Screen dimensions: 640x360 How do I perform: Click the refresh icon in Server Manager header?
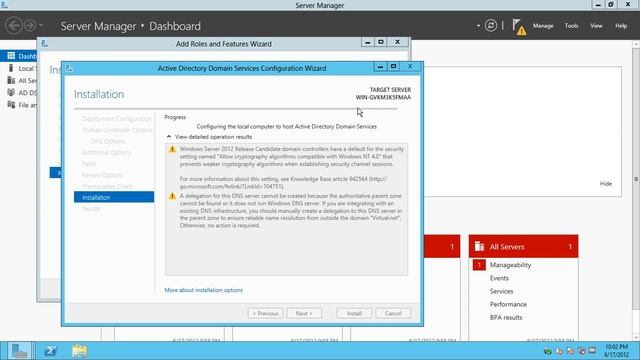click(x=491, y=26)
